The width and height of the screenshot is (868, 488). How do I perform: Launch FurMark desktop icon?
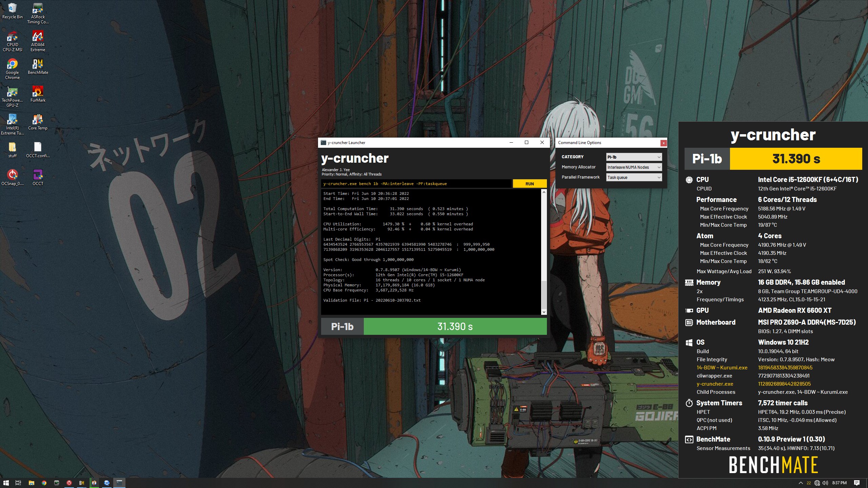pyautogui.click(x=38, y=94)
